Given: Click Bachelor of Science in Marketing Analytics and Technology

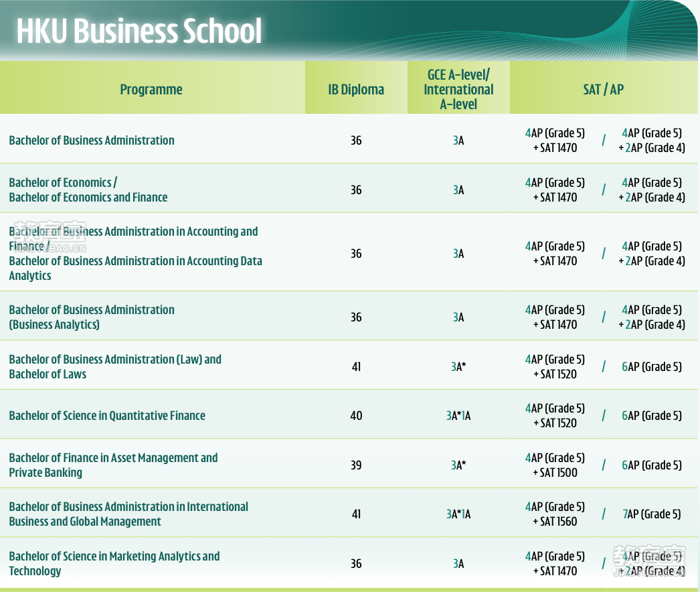Looking at the screenshot, I should pos(114,563).
